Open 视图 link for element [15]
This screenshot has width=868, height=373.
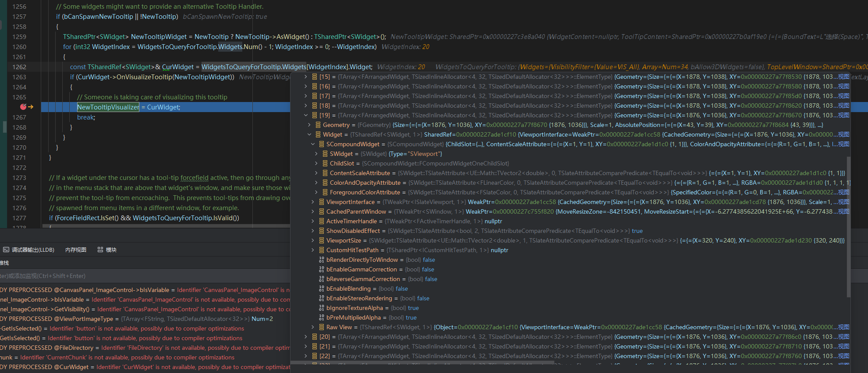(x=843, y=77)
